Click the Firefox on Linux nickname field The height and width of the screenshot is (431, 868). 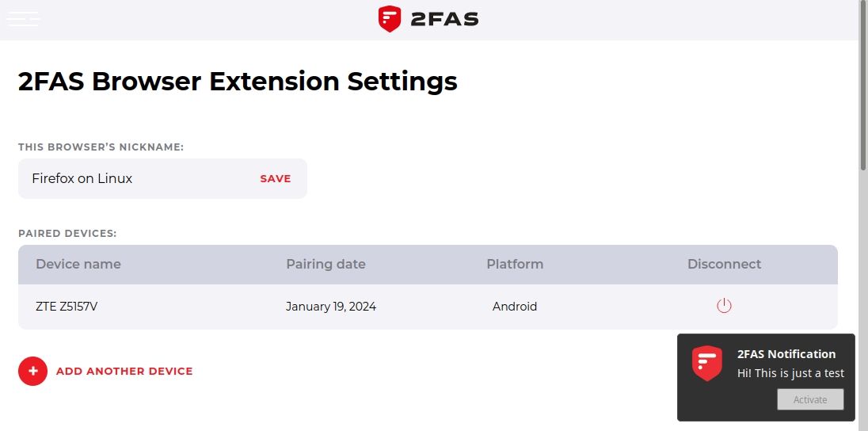(x=135, y=179)
